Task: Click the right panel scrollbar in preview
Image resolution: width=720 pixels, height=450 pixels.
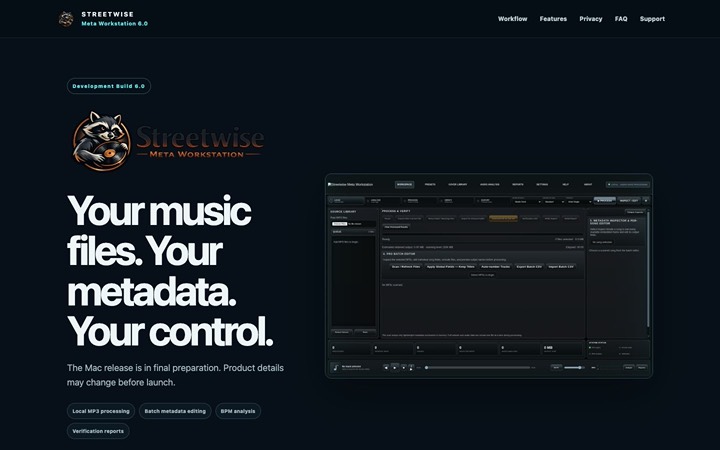Action: (x=648, y=269)
